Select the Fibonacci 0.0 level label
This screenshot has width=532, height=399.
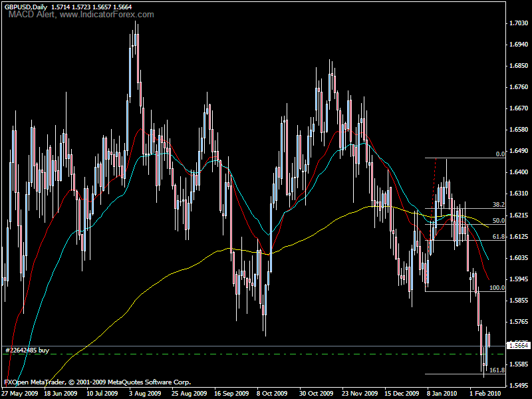click(500, 154)
